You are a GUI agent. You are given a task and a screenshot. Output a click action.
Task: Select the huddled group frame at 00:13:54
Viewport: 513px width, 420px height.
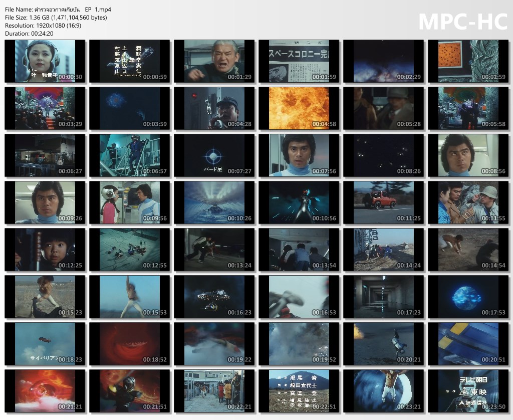pos(299,250)
